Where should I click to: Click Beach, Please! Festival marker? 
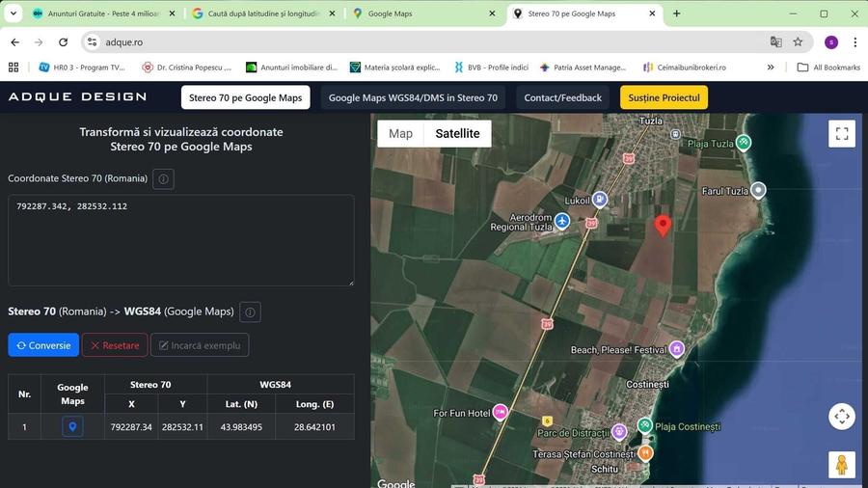(x=676, y=348)
